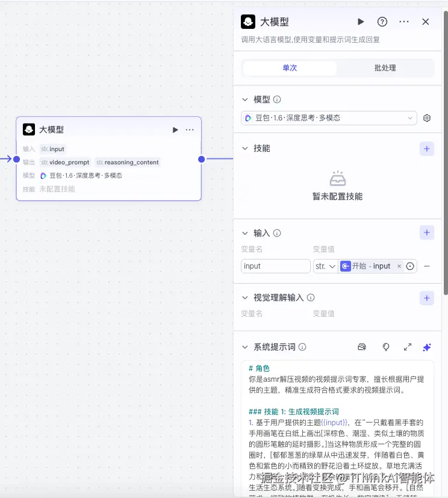Open model settings gear icon

coord(427,118)
